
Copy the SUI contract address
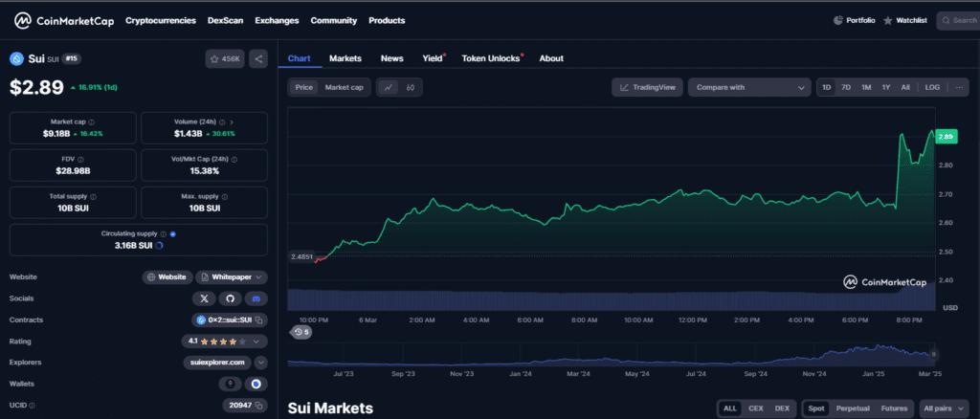pos(260,320)
